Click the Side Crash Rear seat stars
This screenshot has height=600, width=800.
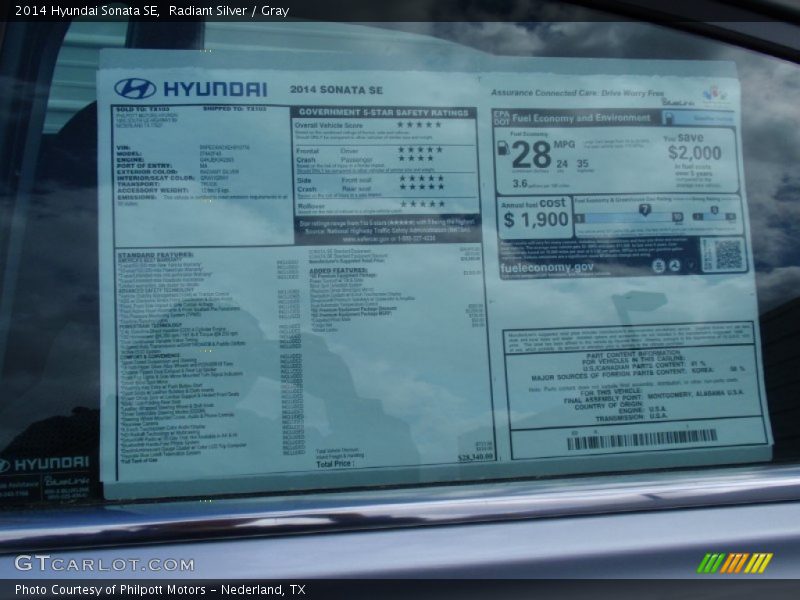(x=421, y=187)
